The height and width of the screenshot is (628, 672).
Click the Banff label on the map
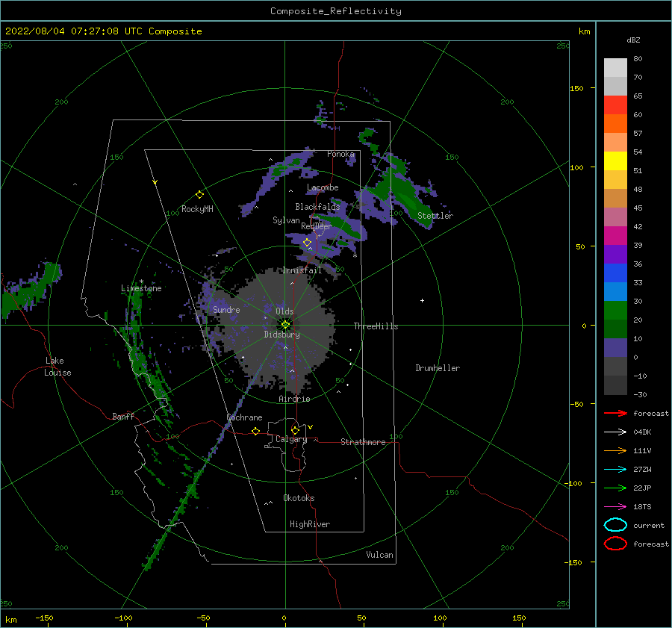123,416
